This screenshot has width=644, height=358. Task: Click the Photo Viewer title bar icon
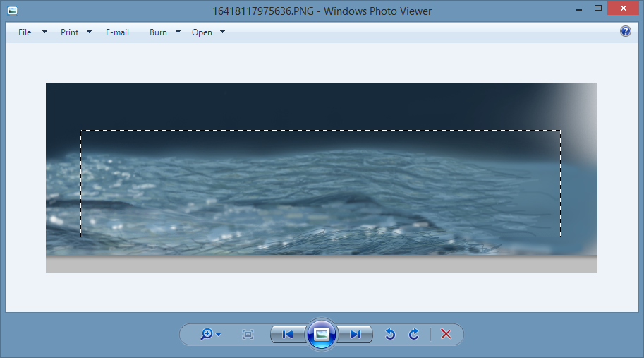13,11
